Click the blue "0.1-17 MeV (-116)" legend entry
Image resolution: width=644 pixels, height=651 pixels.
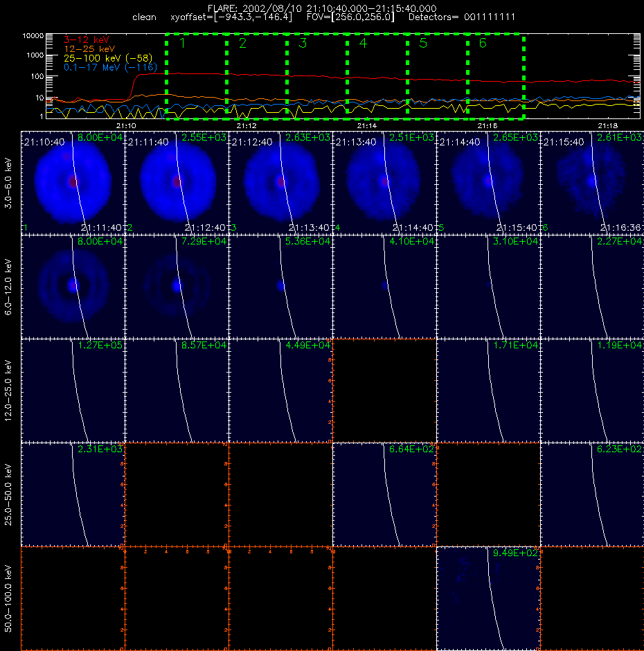click(110, 67)
